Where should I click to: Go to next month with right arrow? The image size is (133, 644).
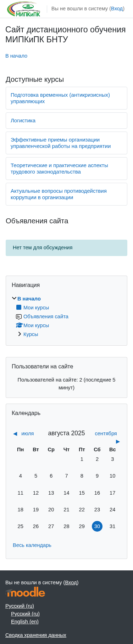click(118, 441)
